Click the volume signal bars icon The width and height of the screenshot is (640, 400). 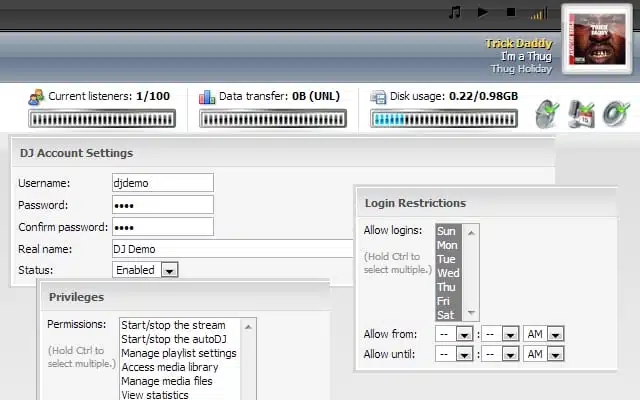(x=539, y=14)
